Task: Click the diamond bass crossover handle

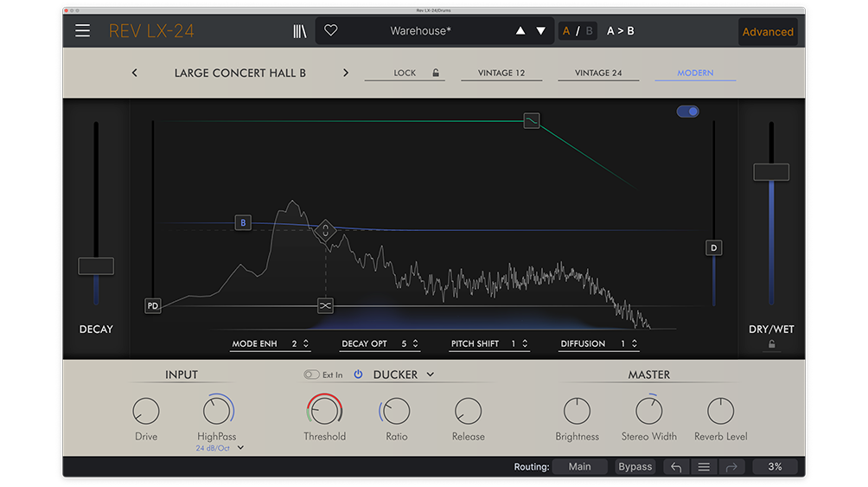Action: (x=325, y=230)
